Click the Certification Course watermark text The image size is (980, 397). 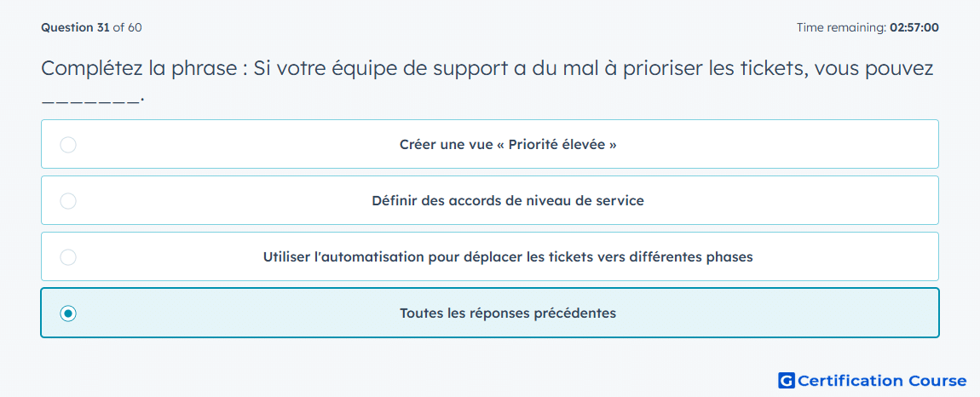[882, 380]
